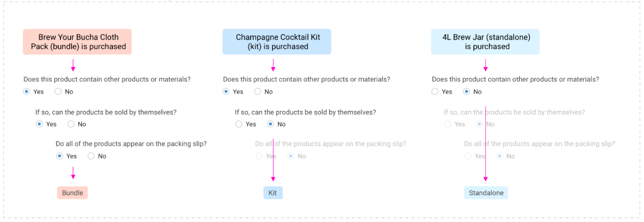644x222 pixels.
Task: Pick "No" for the bundle's packing slip question
Action: click(91, 156)
